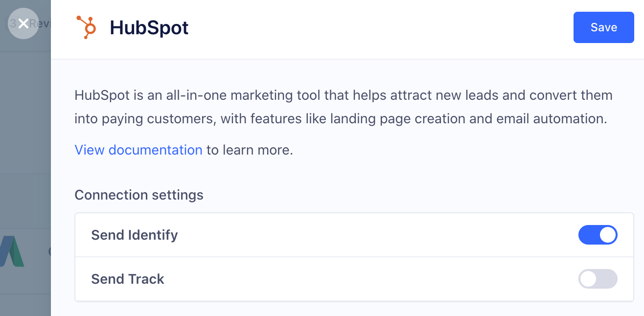
Task: Select the HubSpot branding next to the title
Action: pyautogui.click(x=85, y=26)
